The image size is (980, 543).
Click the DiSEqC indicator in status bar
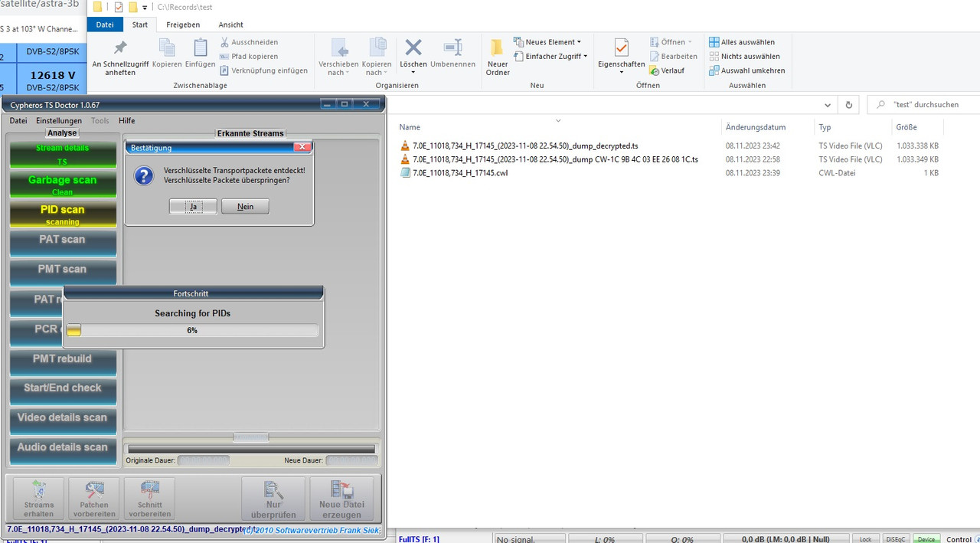[x=895, y=539]
